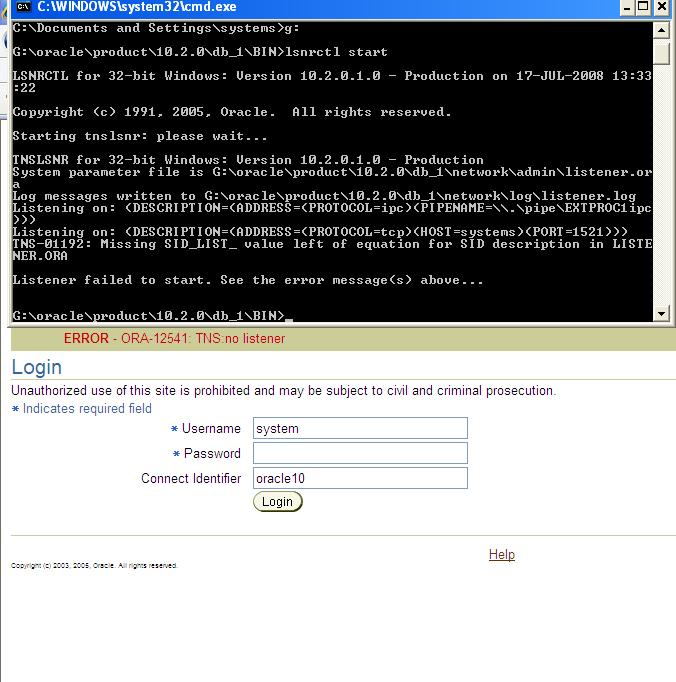Click the 'Listener failed to start' console line
The image size is (676, 682).
pos(248,280)
